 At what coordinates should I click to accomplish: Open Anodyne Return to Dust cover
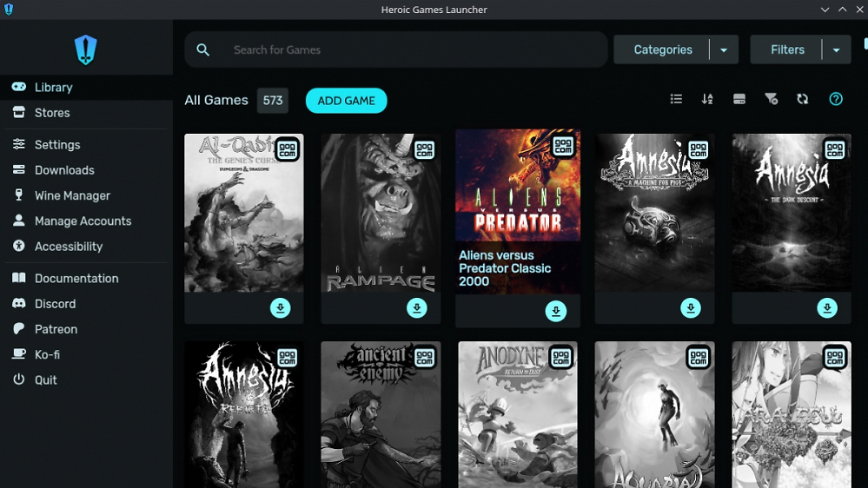pyautogui.click(x=518, y=415)
